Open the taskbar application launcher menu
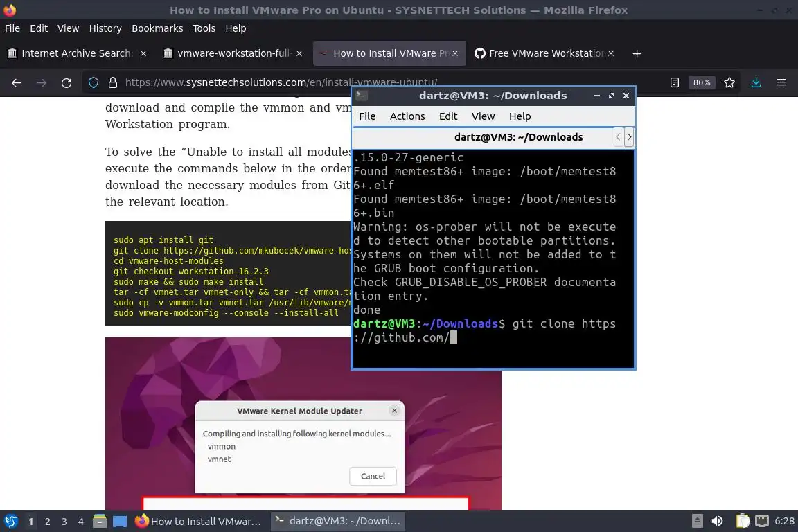 click(11, 522)
